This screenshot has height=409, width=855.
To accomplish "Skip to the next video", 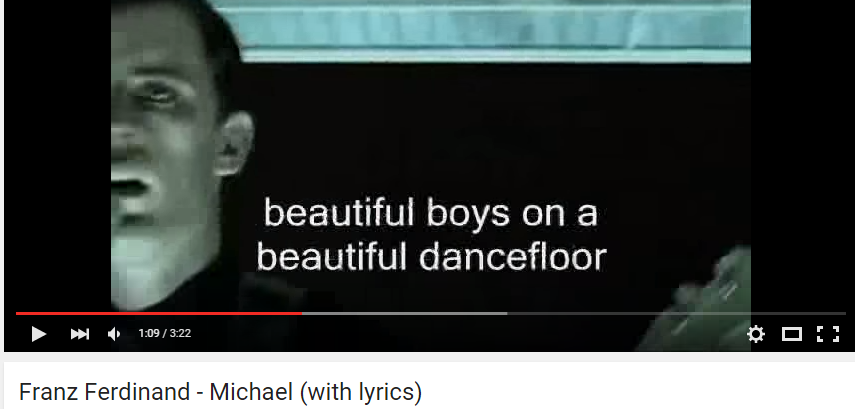I will click(x=80, y=334).
